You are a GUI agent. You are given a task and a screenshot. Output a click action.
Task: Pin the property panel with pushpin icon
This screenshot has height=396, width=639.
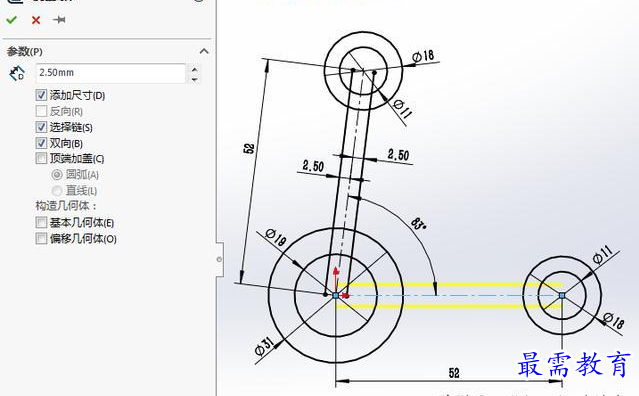tap(59, 20)
